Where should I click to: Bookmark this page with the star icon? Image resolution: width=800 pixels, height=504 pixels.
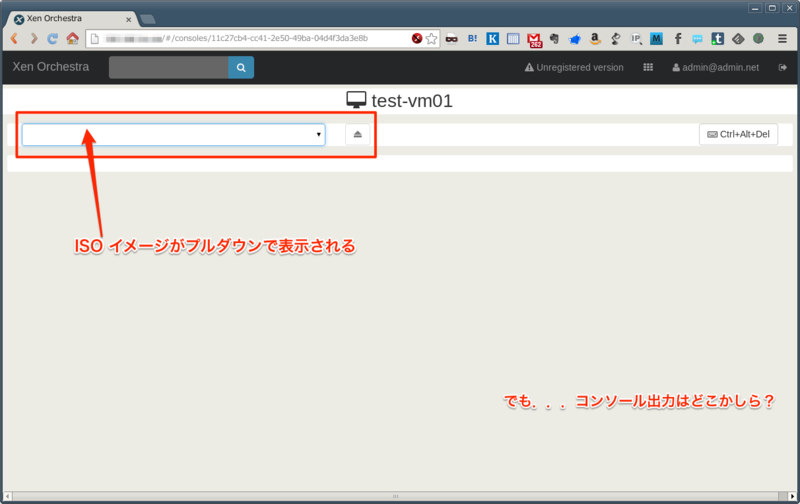click(431, 38)
